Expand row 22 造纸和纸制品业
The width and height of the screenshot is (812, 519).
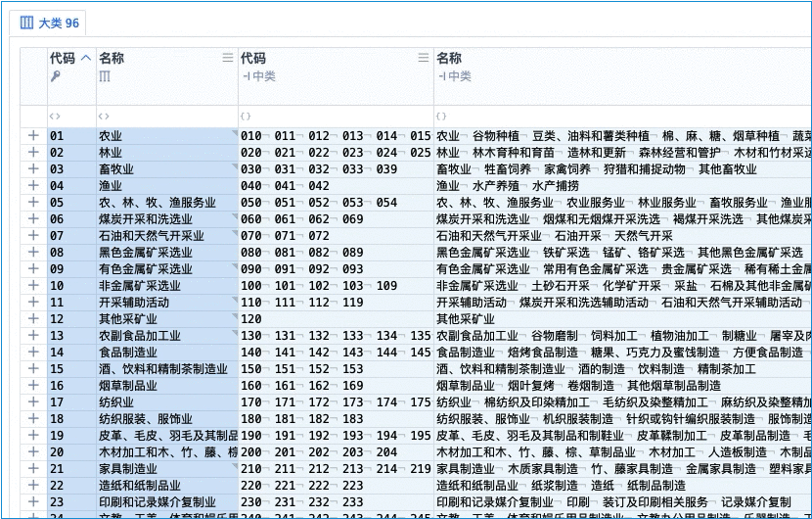[x=33, y=486]
